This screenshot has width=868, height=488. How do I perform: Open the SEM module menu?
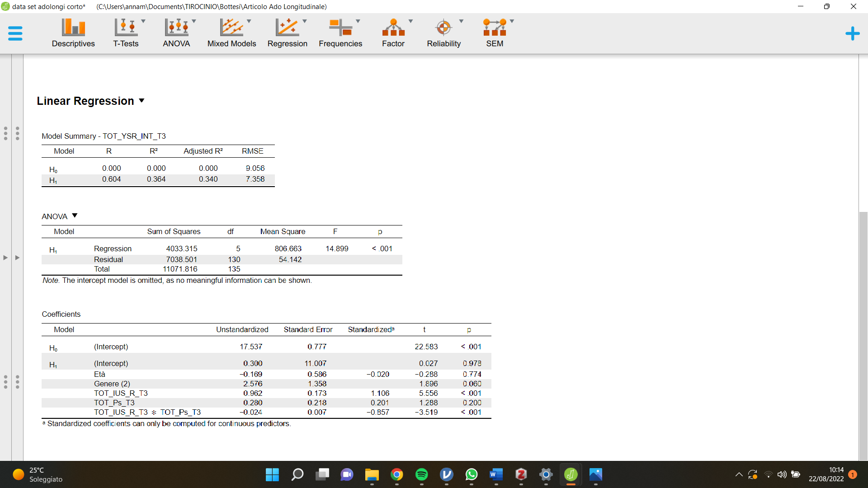coord(495,33)
